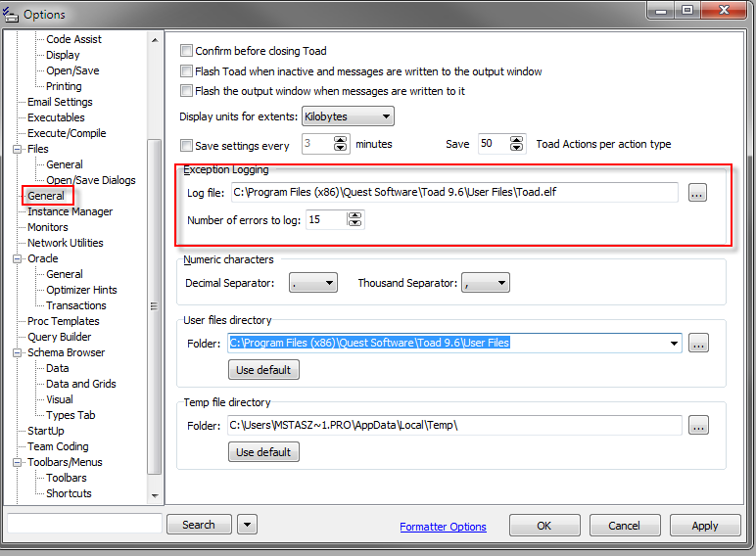Open Network Utilities options
The width and height of the screenshot is (756, 556).
coord(65,243)
